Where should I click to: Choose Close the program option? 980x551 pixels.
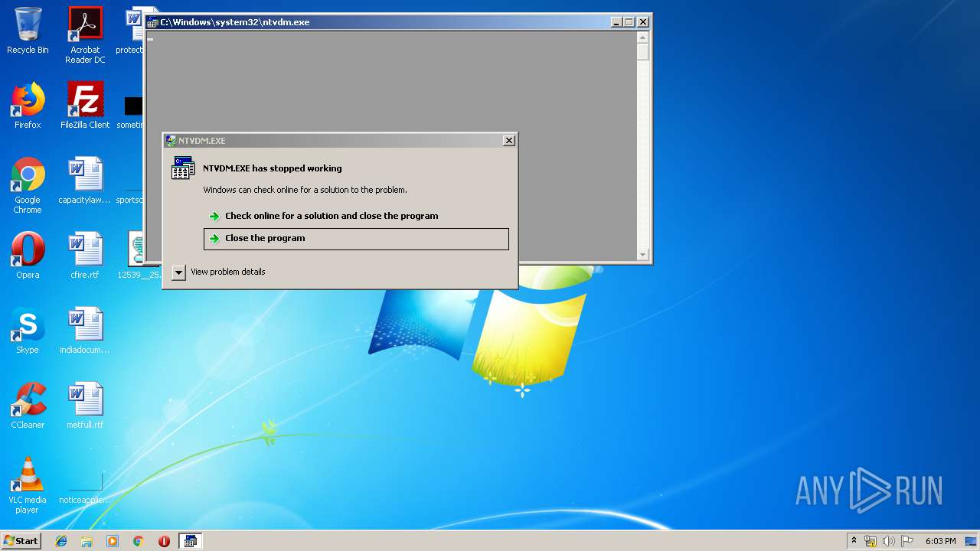pyautogui.click(x=356, y=239)
